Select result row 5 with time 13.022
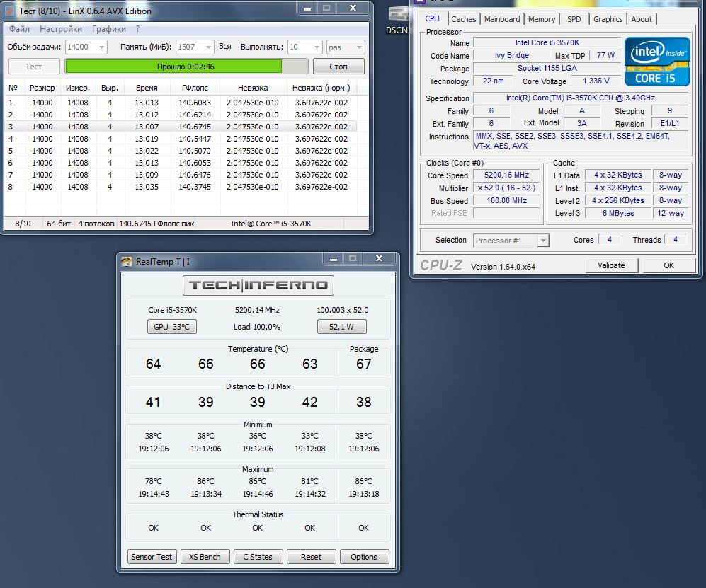 coord(180,151)
